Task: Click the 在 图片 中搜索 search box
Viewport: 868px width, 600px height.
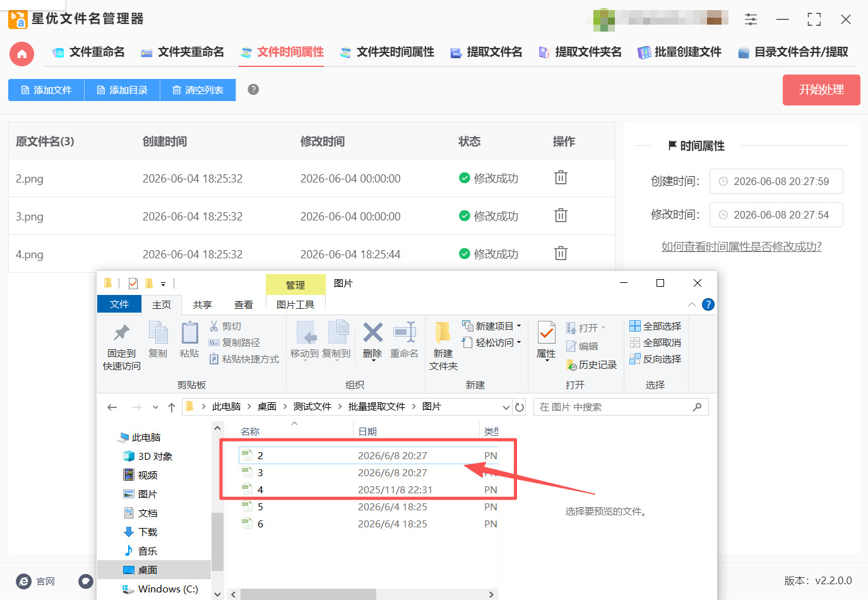Action: pos(621,407)
